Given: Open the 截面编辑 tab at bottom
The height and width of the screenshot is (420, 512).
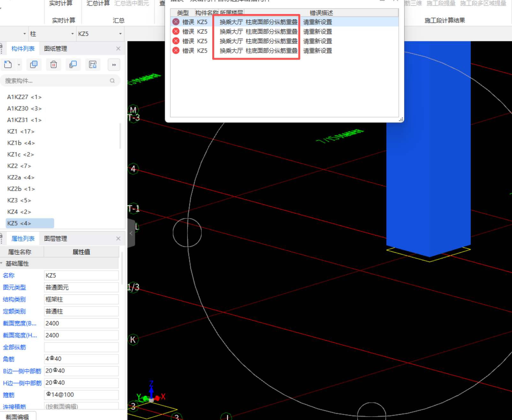Looking at the screenshot, I should 18,416.
